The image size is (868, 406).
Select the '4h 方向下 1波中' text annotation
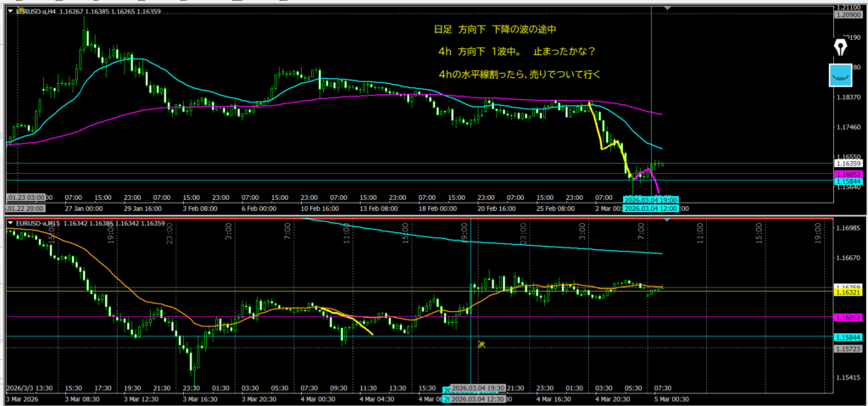tap(478, 52)
